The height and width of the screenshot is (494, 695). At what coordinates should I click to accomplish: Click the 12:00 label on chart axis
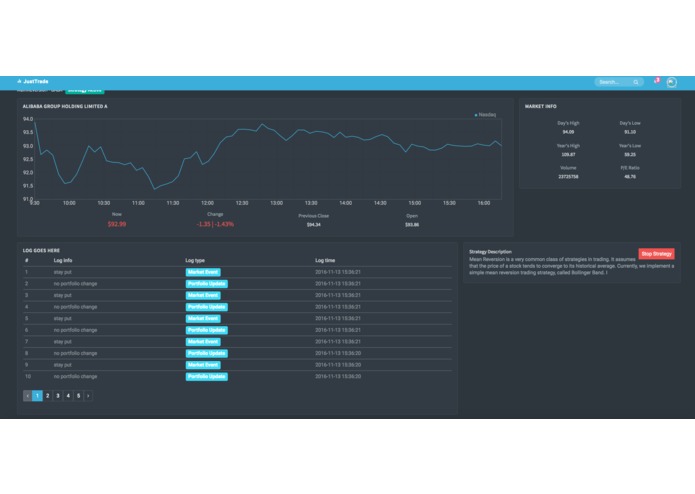[x=207, y=203]
